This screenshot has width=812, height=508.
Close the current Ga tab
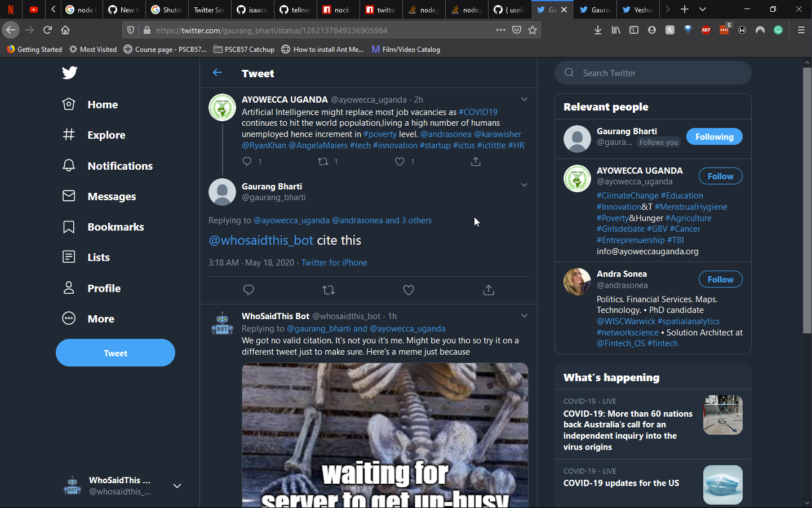tap(564, 10)
